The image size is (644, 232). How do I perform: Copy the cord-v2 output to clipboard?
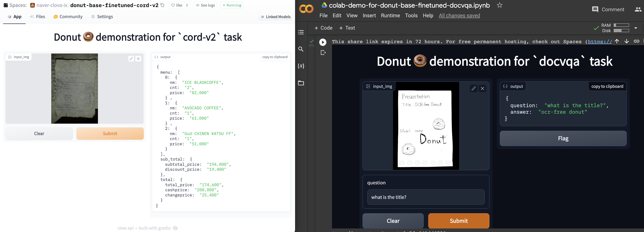coord(274,57)
